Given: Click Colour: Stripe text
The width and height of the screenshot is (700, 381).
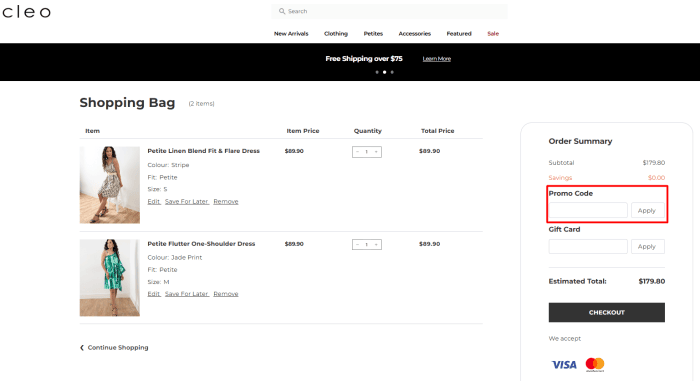Looking at the screenshot, I should (x=168, y=165).
